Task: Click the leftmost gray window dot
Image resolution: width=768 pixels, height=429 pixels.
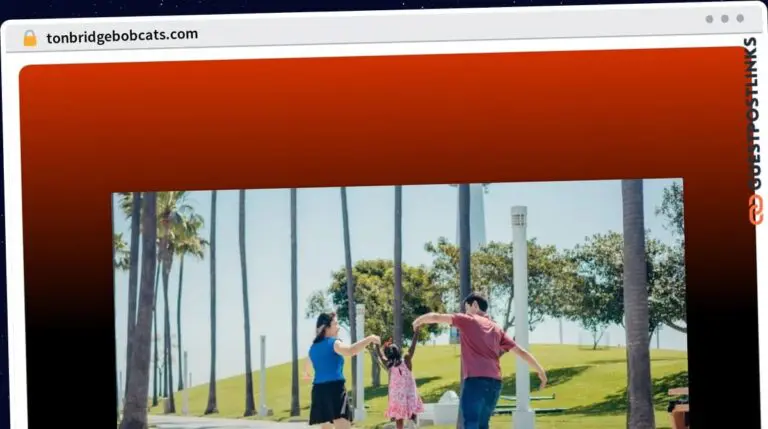Action: click(709, 18)
